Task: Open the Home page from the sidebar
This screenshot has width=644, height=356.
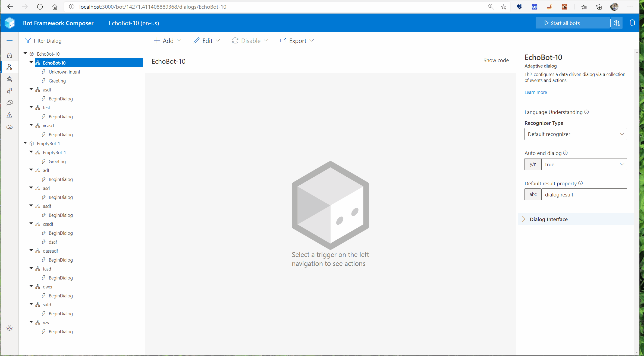Action: (x=10, y=55)
